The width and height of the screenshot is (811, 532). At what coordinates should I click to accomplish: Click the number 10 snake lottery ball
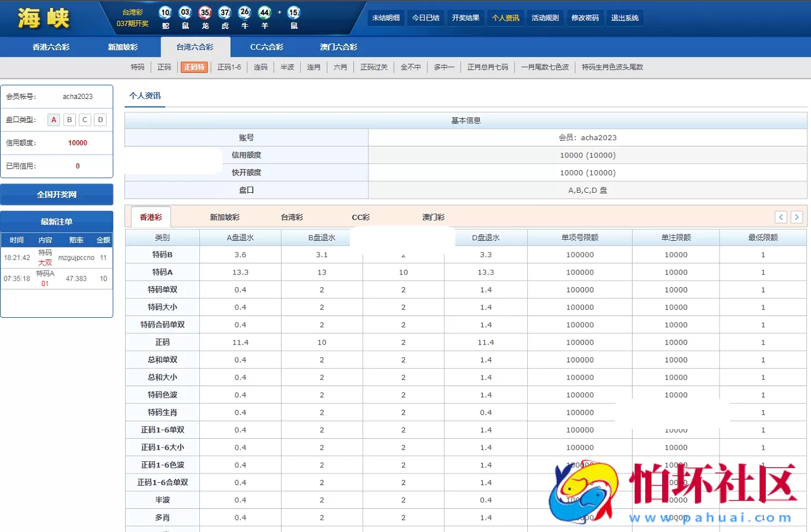165,13
